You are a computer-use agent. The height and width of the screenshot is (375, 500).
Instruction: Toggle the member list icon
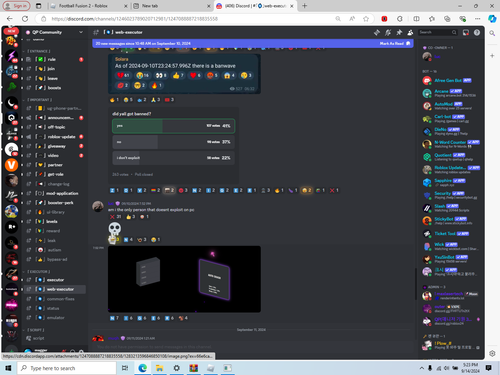[x=410, y=32]
